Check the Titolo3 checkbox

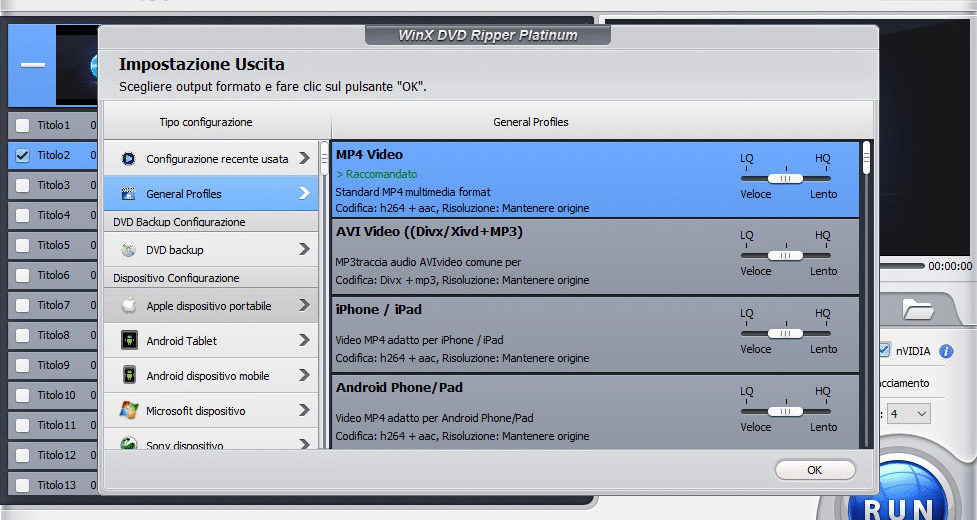pyautogui.click(x=22, y=185)
